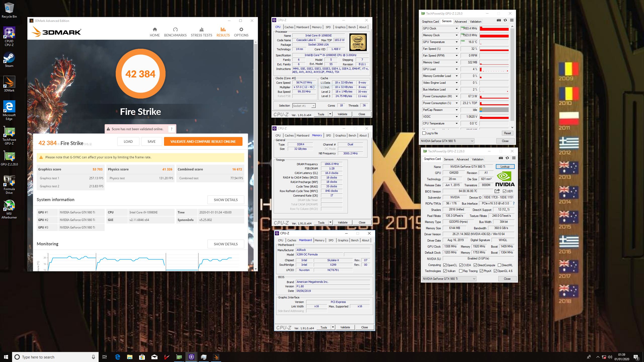Open CPUID CPU-Z desktop icon
Screen dimensions: 644x362
[9, 37]
